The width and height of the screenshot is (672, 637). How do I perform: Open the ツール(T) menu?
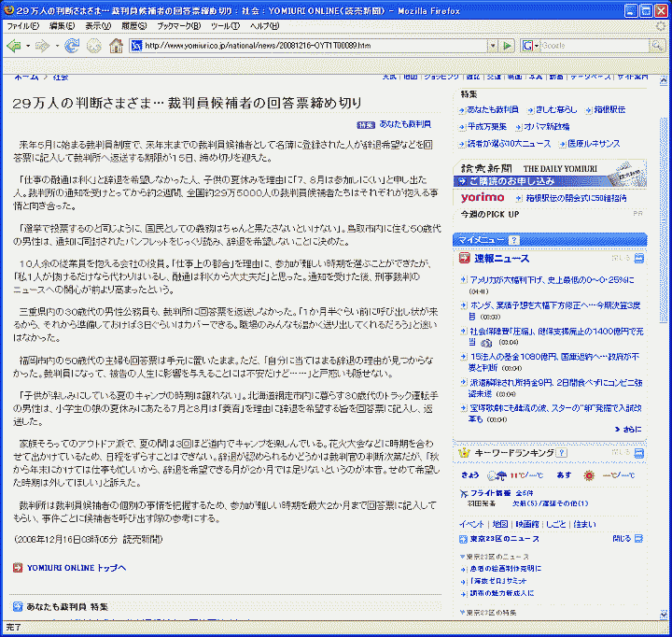tap(224, 25)
